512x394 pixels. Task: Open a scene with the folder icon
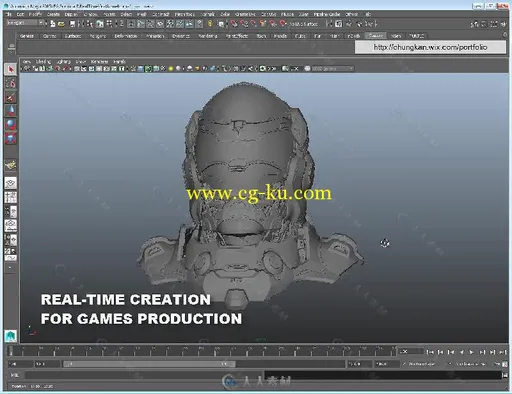[x=61, y=24]
